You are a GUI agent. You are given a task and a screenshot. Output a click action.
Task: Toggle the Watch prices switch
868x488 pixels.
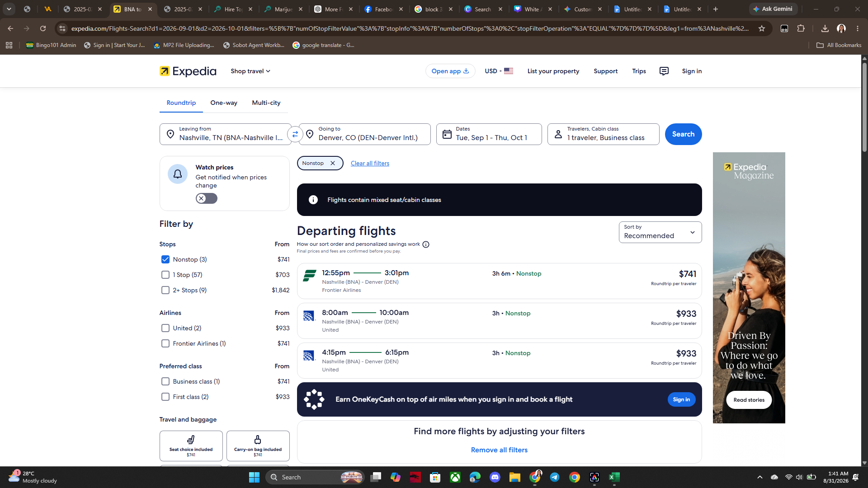pos(207,198)
